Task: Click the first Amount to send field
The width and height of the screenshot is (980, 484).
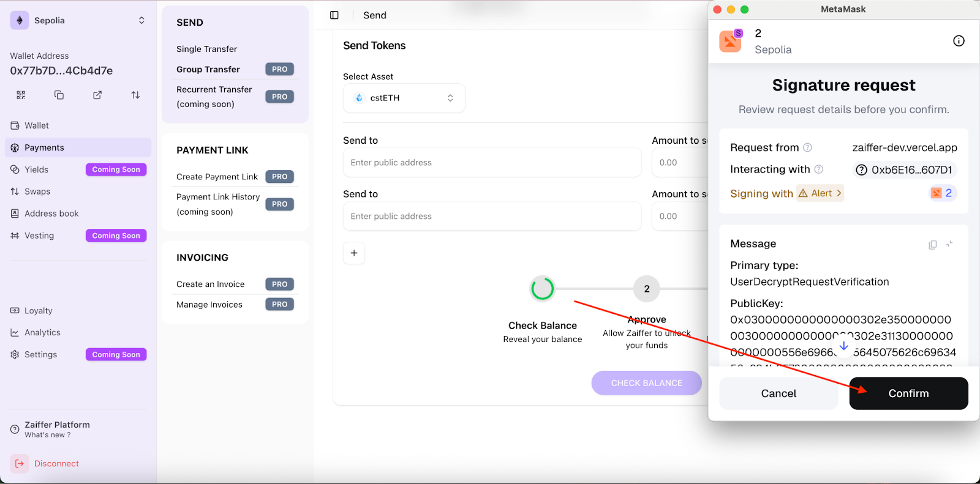Action: pos(679,163)
